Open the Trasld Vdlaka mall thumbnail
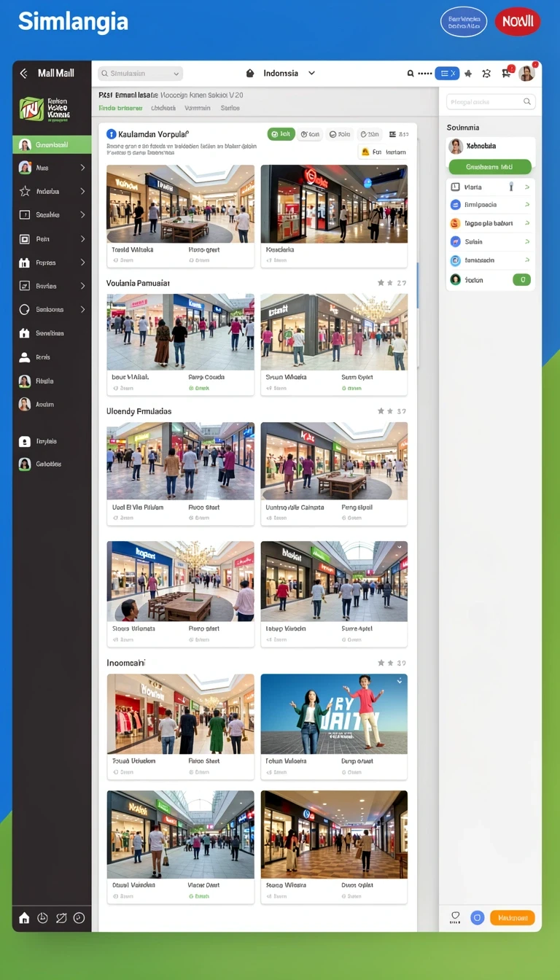 click(x=180, y=204)
